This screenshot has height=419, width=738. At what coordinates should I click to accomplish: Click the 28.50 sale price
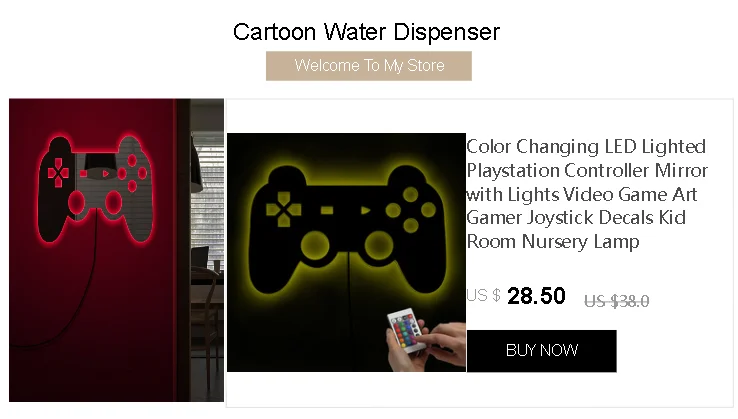click(536, 296)
